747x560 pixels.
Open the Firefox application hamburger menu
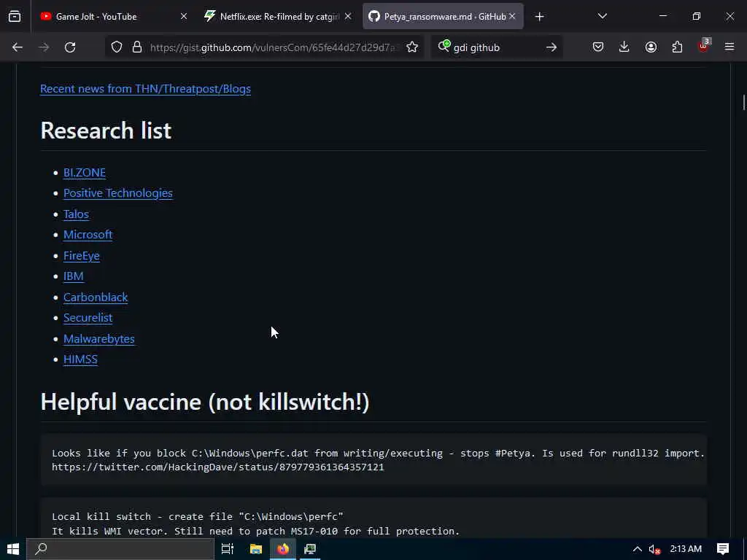pyautogui.click(x=729, y=47)
